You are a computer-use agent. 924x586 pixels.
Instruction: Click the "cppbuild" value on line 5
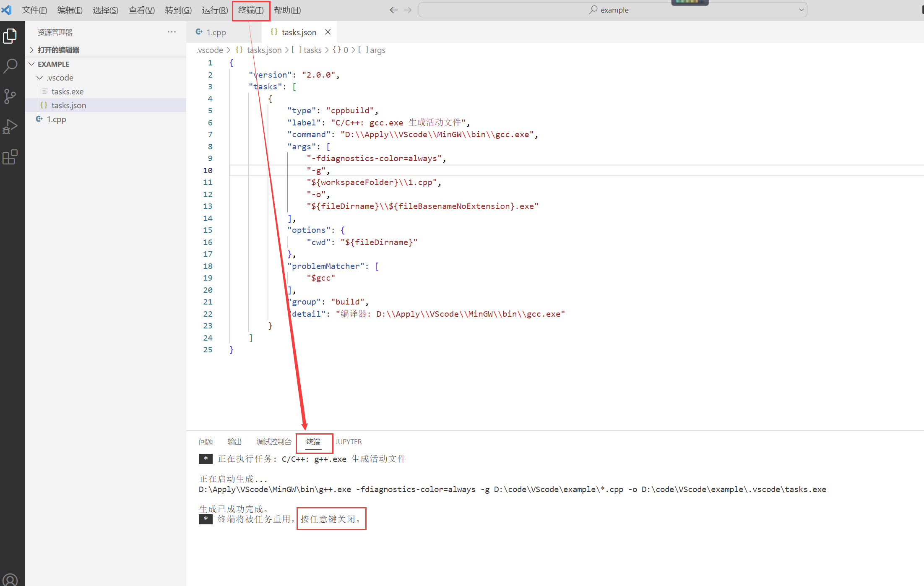[x=350, y=110]
